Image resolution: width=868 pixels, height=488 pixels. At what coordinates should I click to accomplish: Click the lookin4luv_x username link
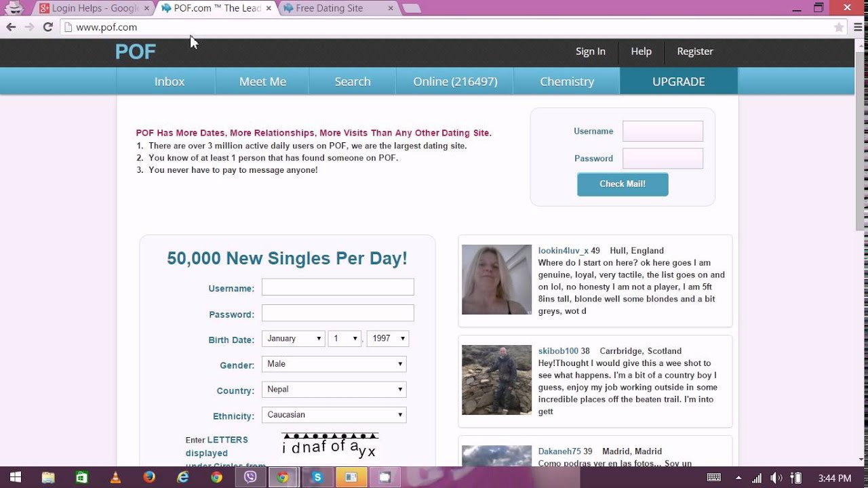(x=563, y=251)
